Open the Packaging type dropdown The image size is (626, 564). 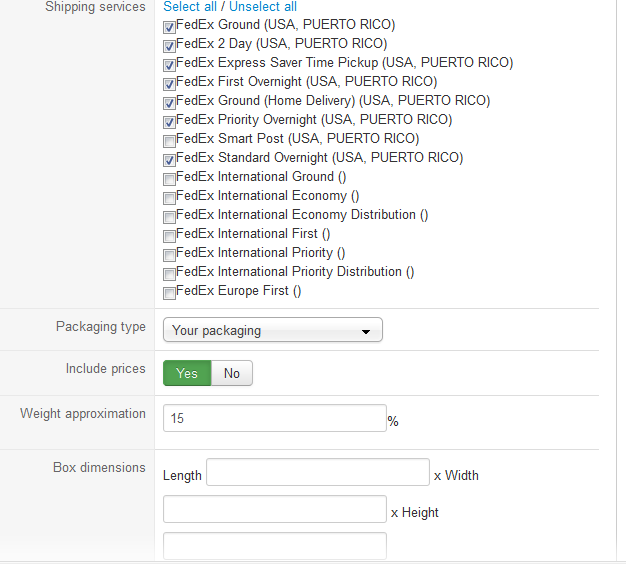tap(272, 330)
